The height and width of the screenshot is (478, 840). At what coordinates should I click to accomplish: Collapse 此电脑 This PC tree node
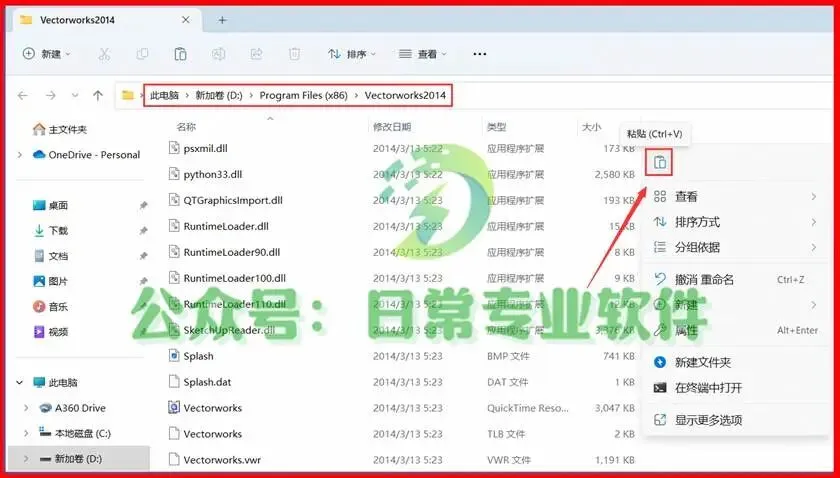[20, 383]
